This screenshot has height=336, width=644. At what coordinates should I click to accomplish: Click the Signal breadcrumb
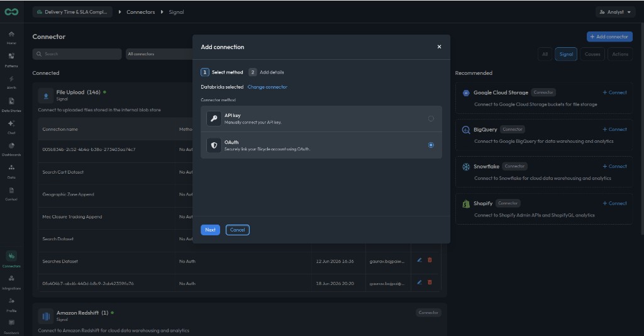(176, 12)
